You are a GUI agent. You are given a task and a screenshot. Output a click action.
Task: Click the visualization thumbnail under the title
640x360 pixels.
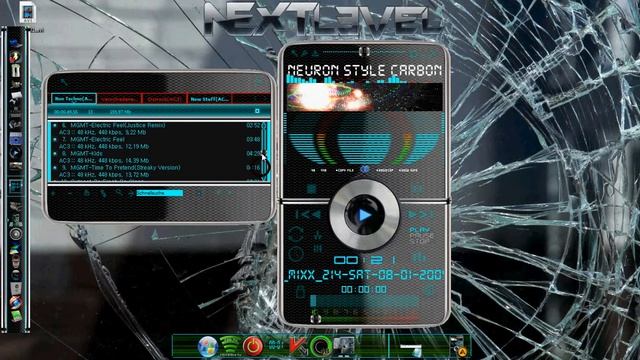[364, 97]
